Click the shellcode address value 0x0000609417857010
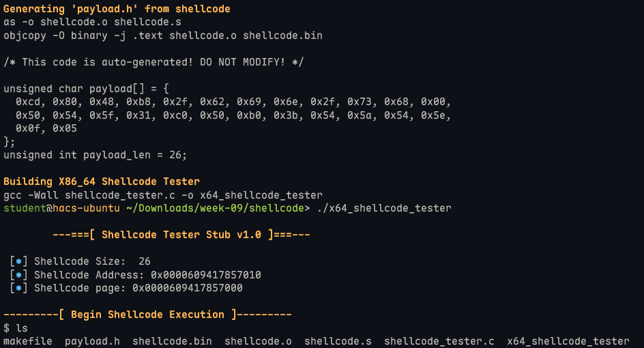Image resolution: width=644 pixels, height=348 pixels. (206, 275)
